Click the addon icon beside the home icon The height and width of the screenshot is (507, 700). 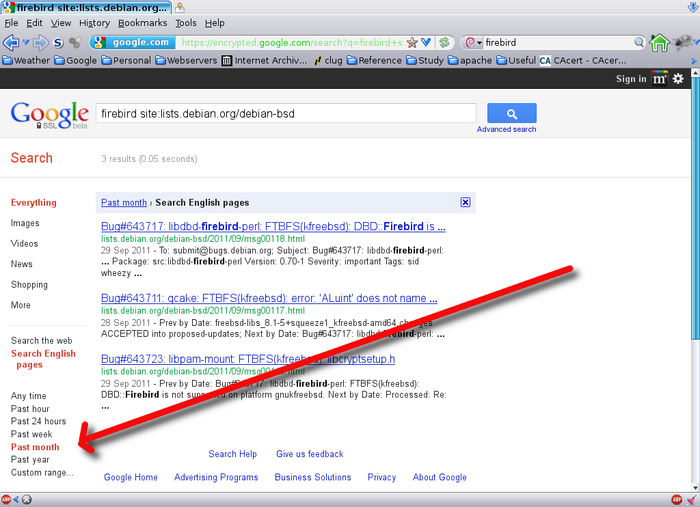click(x=683, y=43)
